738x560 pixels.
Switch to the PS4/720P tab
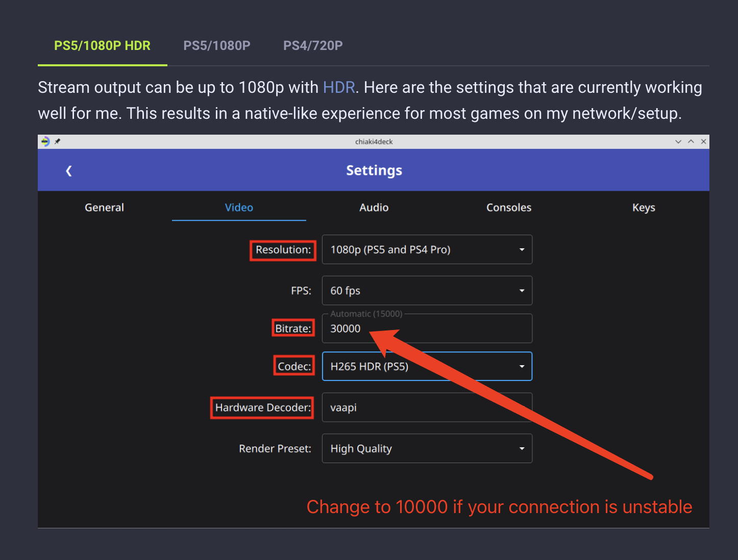click(x=313, y=46)
